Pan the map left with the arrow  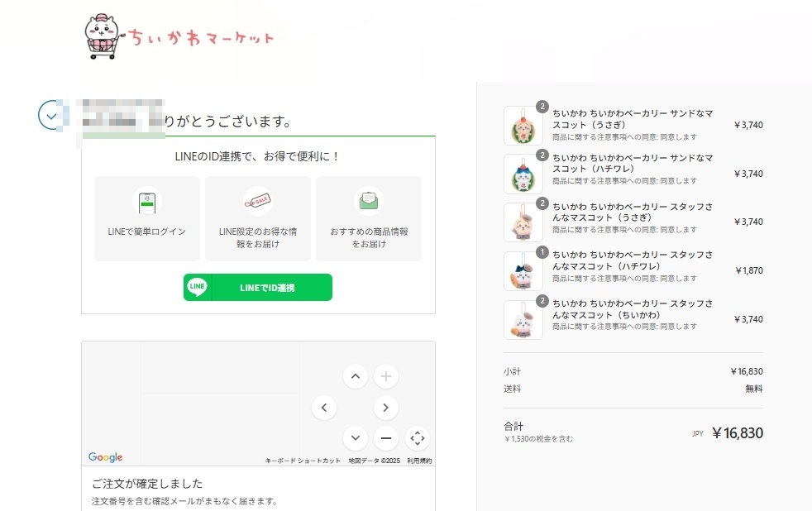(324, 408)
